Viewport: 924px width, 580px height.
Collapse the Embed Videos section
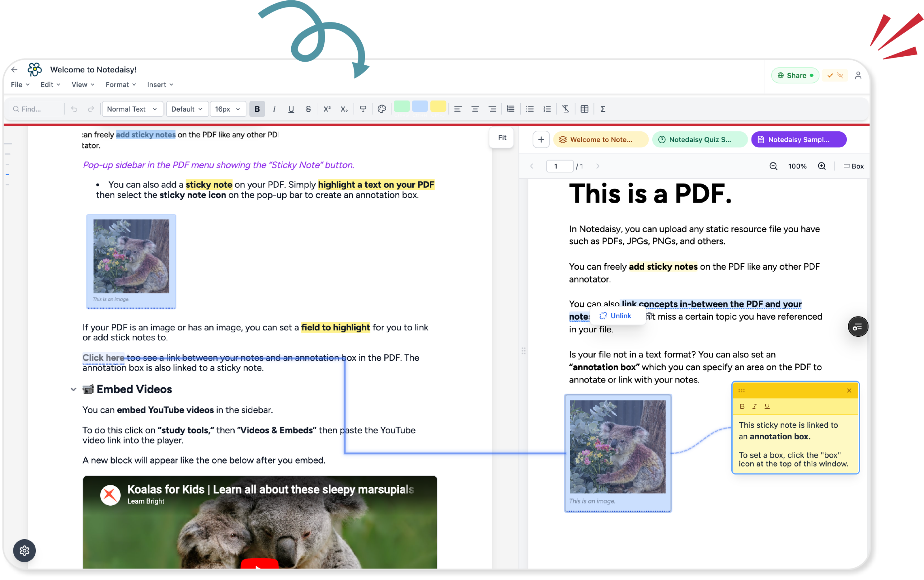pos(73,389)
